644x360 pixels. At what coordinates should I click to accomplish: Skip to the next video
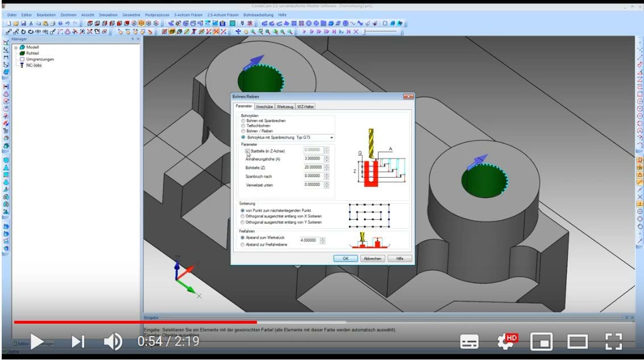pos(78,341)
